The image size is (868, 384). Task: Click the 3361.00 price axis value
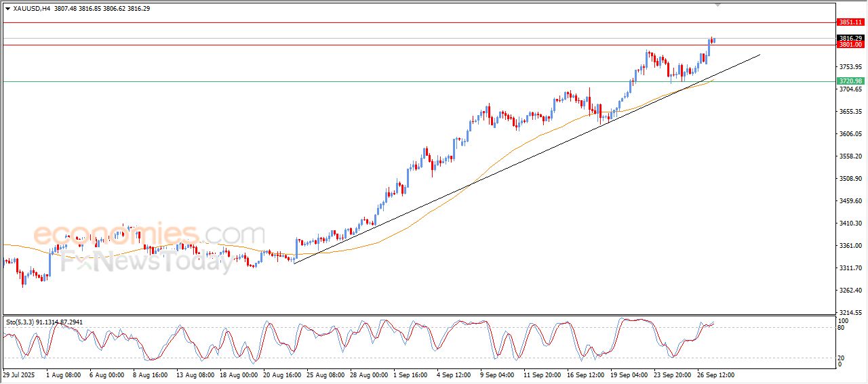pos(850,246)
